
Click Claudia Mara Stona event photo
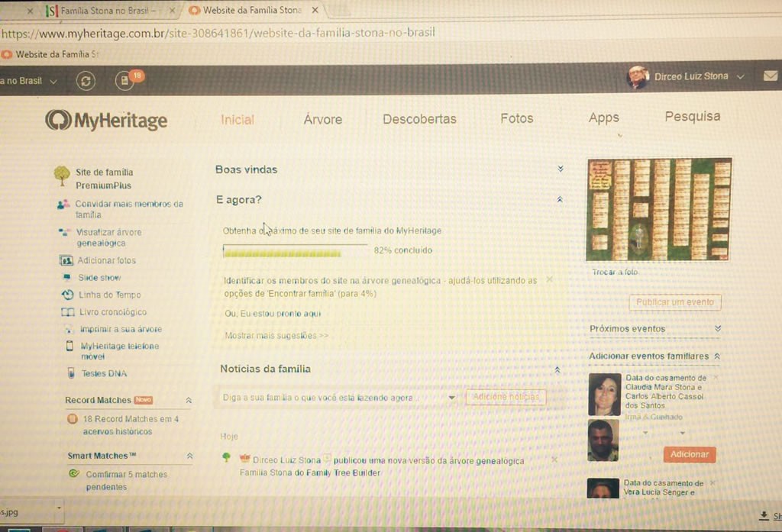(605, 395)
